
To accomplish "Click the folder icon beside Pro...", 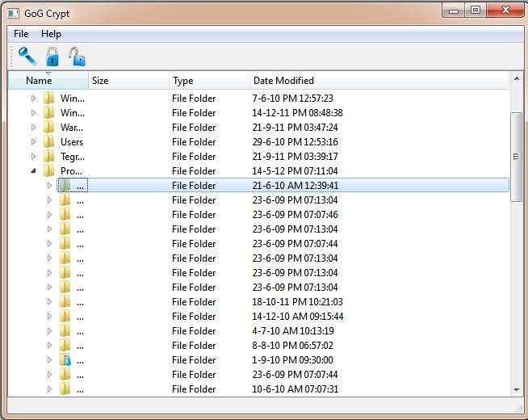I will pyautogui.click(x=48, y=170).
